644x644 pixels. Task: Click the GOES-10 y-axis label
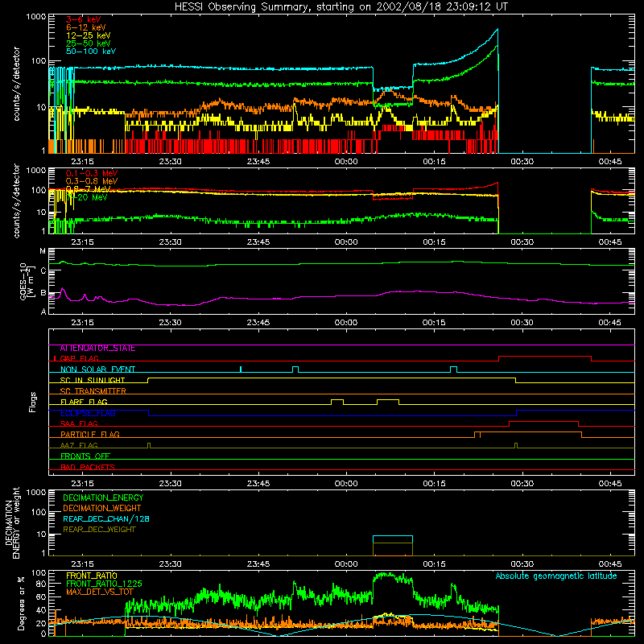coord(27,281)
